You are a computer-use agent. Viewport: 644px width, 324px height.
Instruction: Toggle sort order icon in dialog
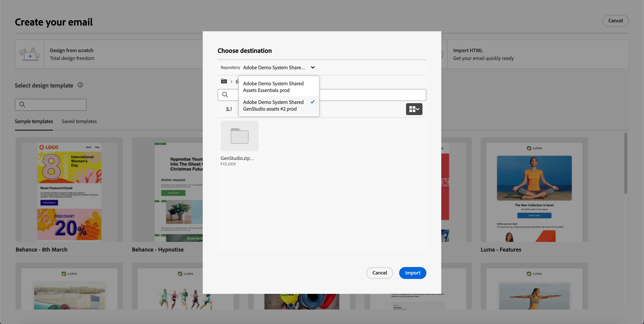point(229,109)
